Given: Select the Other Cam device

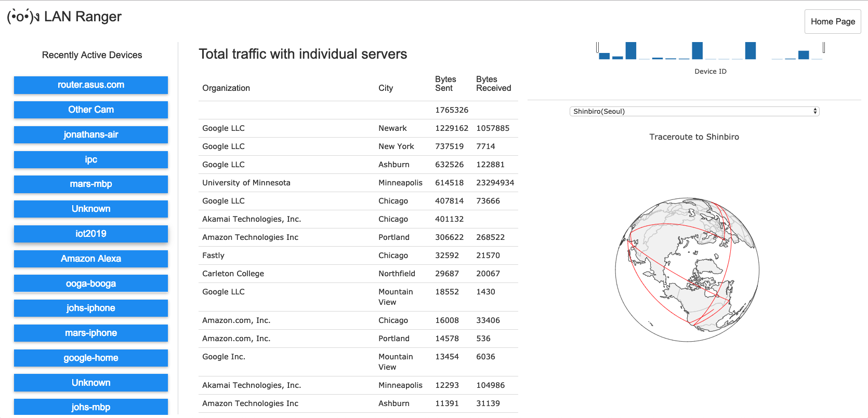Looking at the screenshot, I should (91, 110).
